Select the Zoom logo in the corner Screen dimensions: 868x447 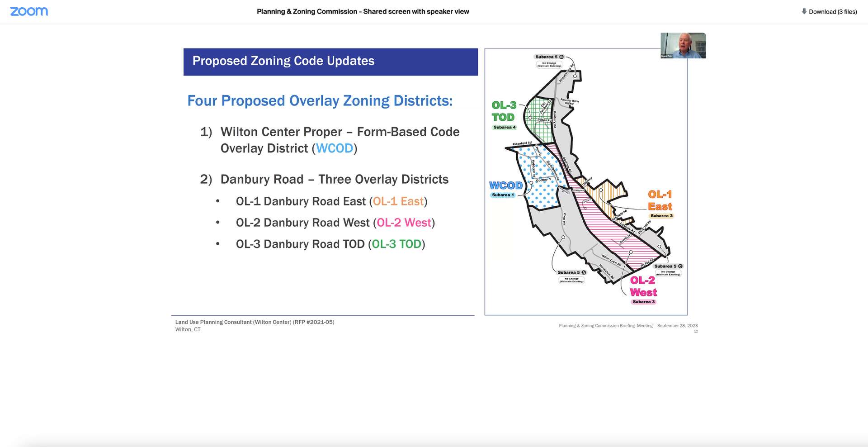[x=29, y=11]
